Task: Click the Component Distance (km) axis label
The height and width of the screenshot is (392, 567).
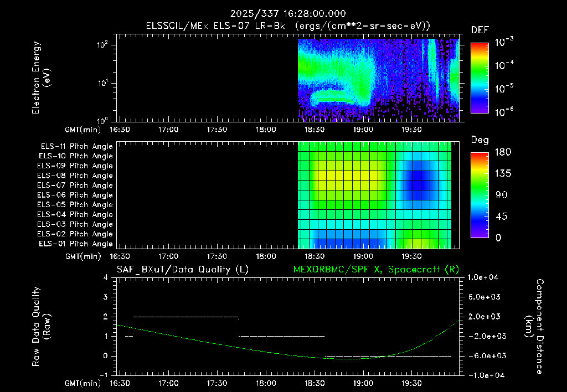Action: point(534,326)
